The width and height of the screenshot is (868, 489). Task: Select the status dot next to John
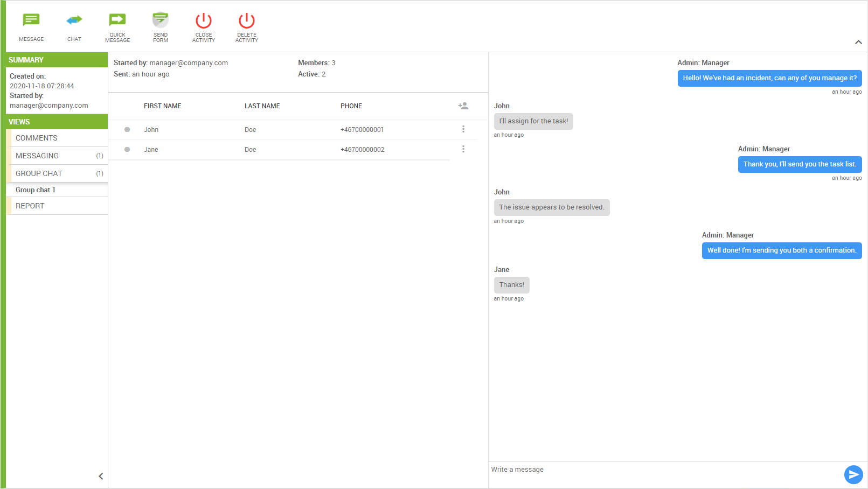(127, 129)
